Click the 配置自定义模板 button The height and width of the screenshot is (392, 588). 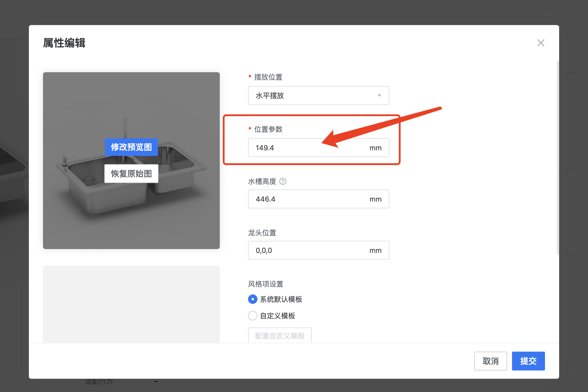pyautogui.click(x=280, y=336)
